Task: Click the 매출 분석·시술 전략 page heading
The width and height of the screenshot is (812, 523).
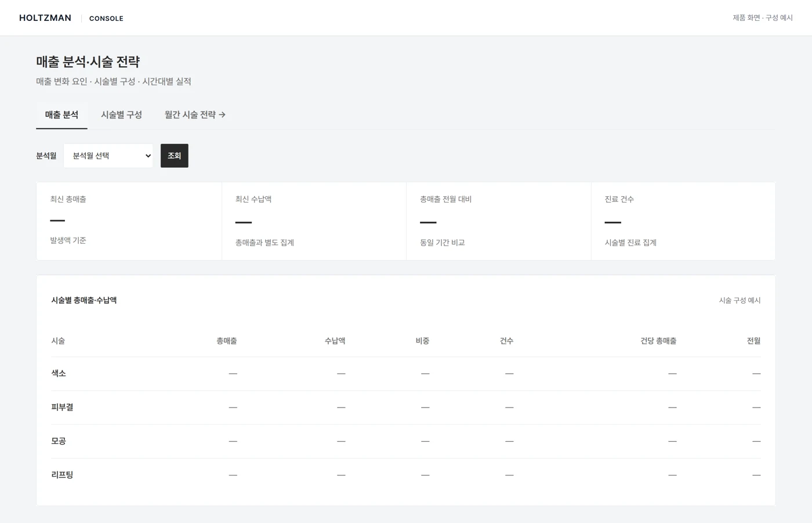Action: tap(88, 62)
